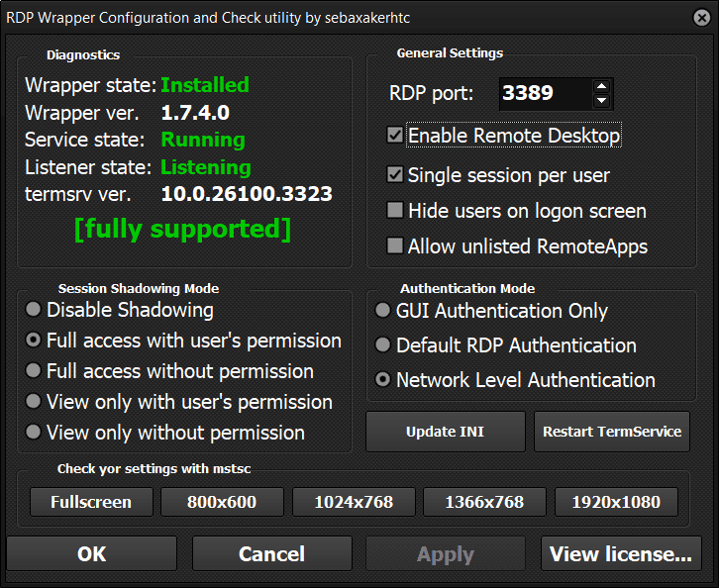Click the Running service state

tap(203, 140)
